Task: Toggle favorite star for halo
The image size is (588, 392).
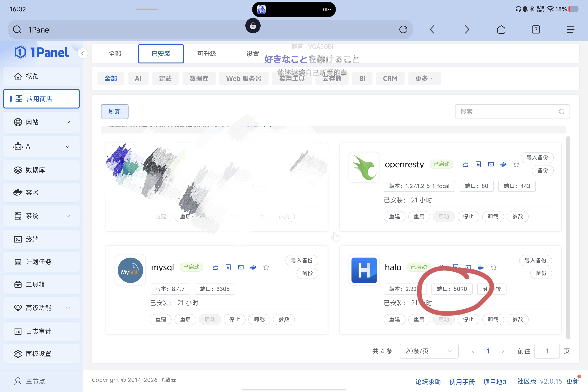Action: 493,267
